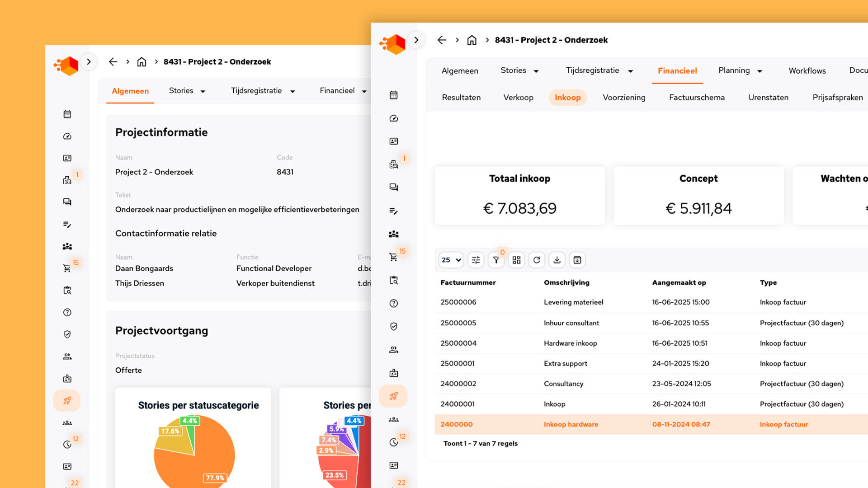The width and height of the screenshot is (868, 488).
Task: Open the Workflows tab
Action: [807, 71]
